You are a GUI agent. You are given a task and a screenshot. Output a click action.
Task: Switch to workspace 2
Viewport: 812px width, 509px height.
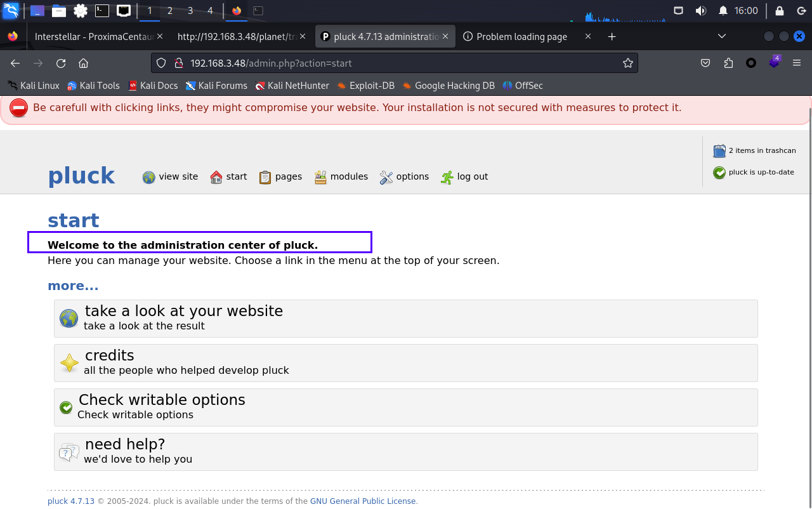(170, 10)
